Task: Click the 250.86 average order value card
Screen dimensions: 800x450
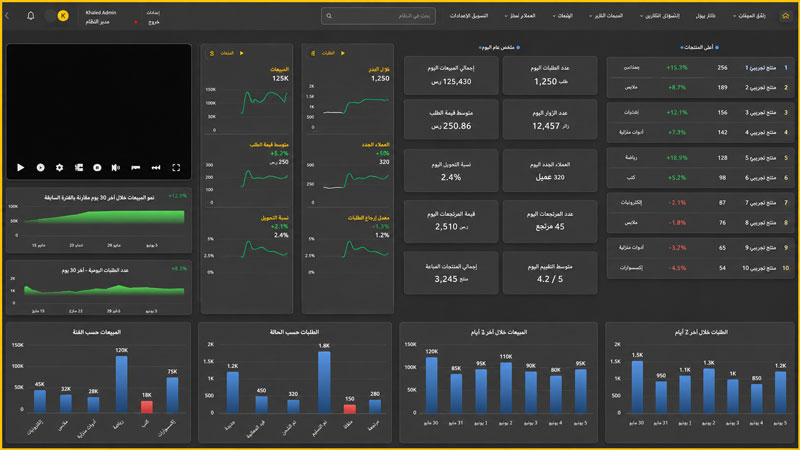Action: click(451, 119)
